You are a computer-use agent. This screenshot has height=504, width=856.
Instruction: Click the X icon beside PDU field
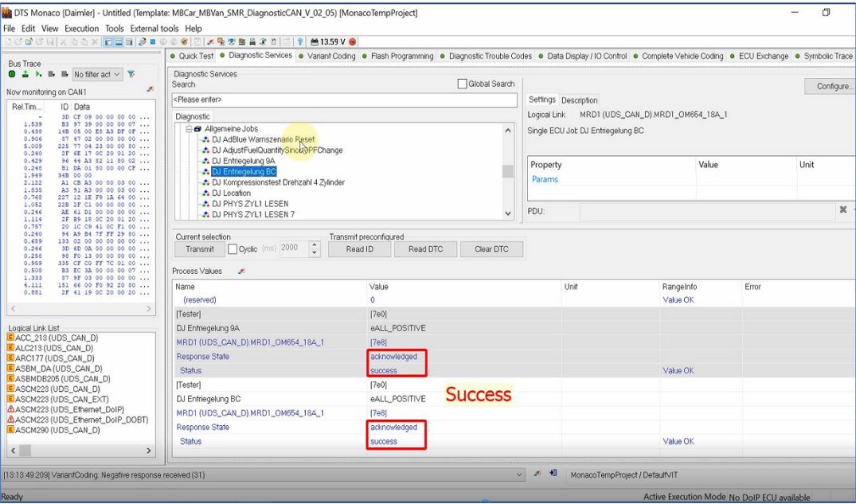(842, 210)
